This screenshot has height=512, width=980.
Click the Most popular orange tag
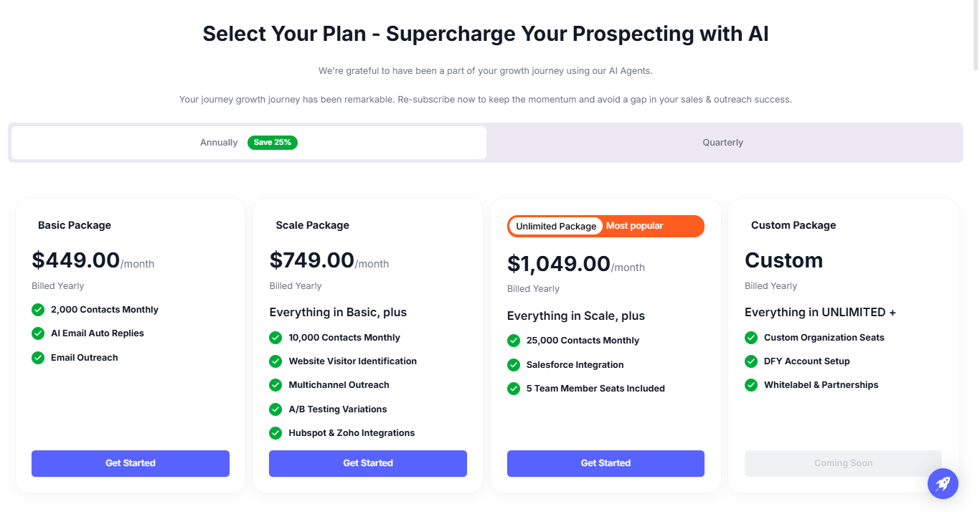click(x=635, y=227)
